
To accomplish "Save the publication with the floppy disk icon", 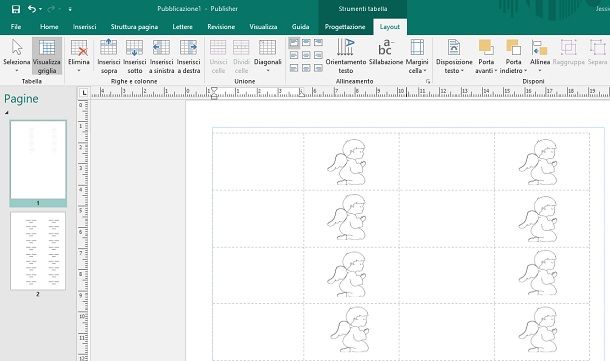I will click(x=16, y=9).
